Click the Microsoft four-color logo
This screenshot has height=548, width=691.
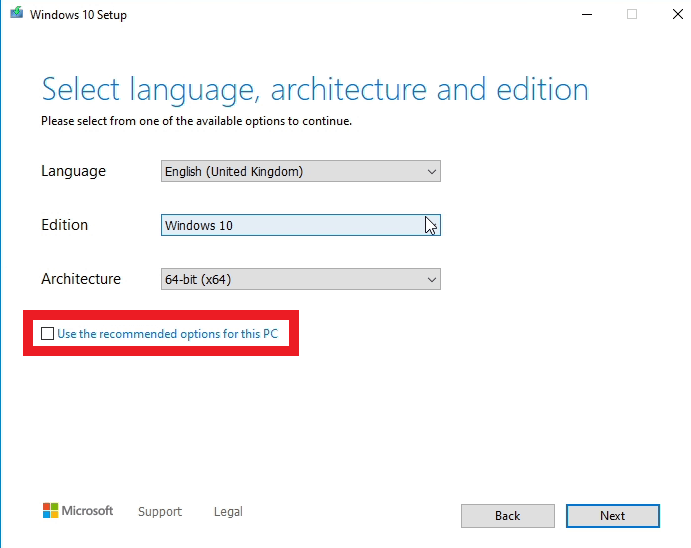tap(50, 511)
